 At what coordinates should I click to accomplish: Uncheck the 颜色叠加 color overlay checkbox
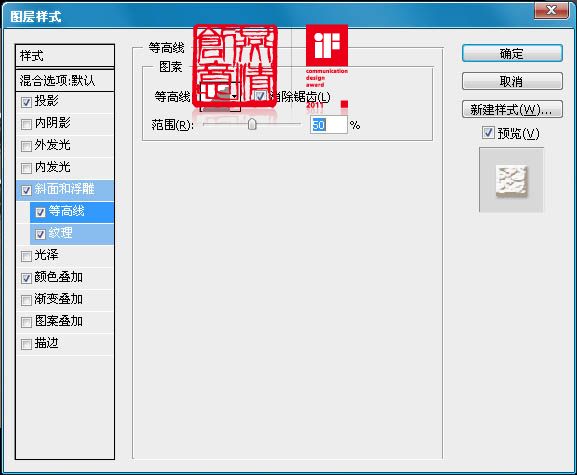click(x=26, y=278)
